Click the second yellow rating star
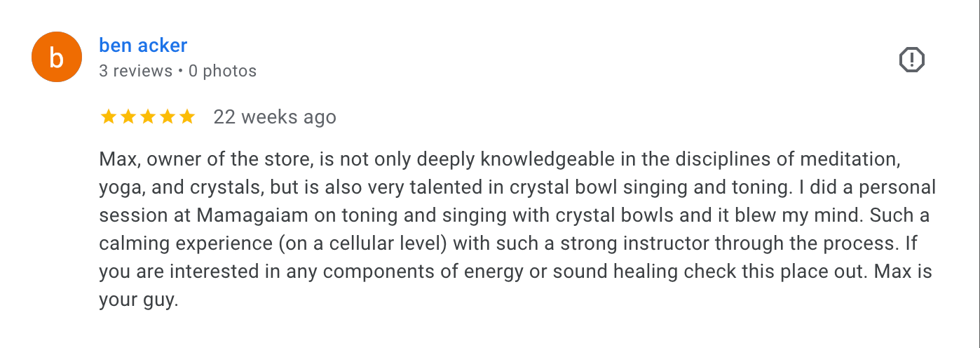 click(x=128, y=116)
